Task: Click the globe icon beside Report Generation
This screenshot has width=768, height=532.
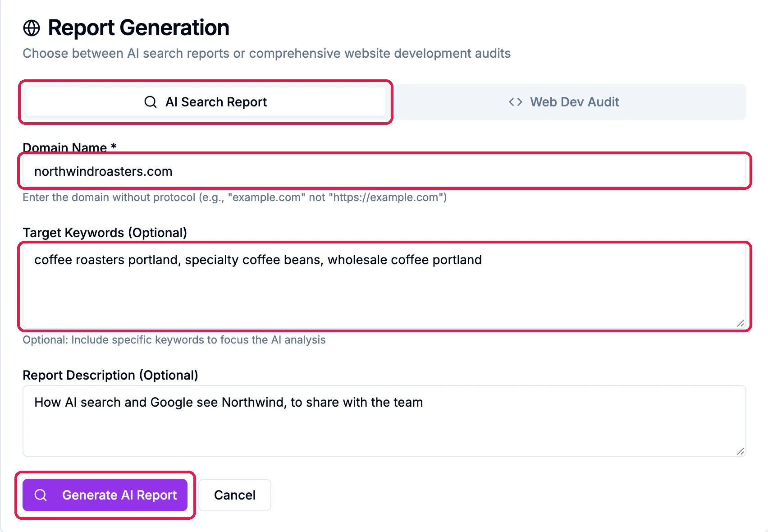Action: (32, 28)
